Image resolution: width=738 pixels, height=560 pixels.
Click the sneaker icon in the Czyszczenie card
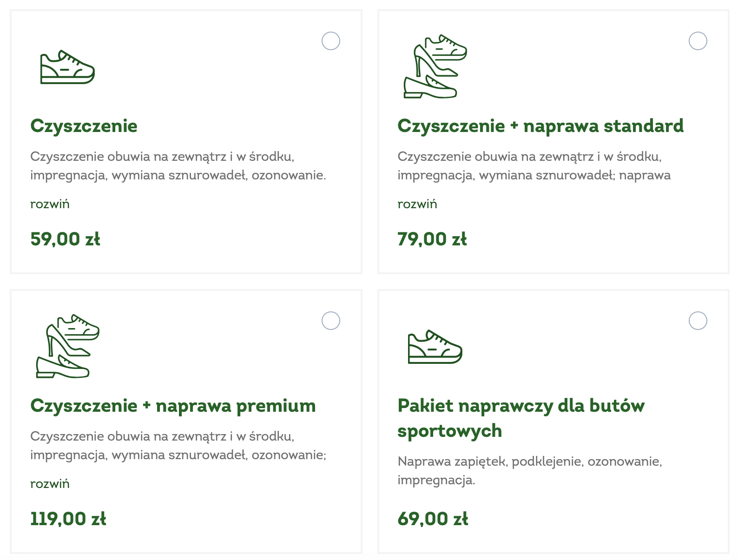tap(67, 67)
